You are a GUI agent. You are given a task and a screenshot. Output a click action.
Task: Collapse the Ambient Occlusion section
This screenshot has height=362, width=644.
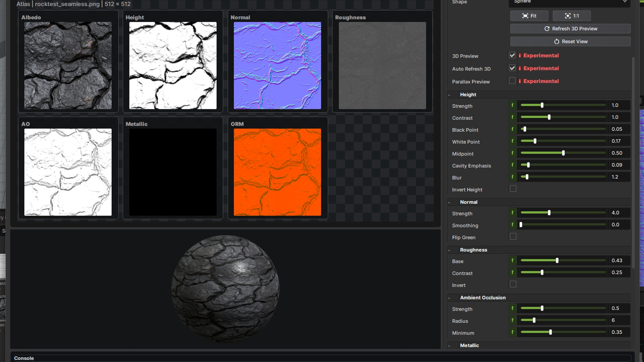tap(449, 298)
